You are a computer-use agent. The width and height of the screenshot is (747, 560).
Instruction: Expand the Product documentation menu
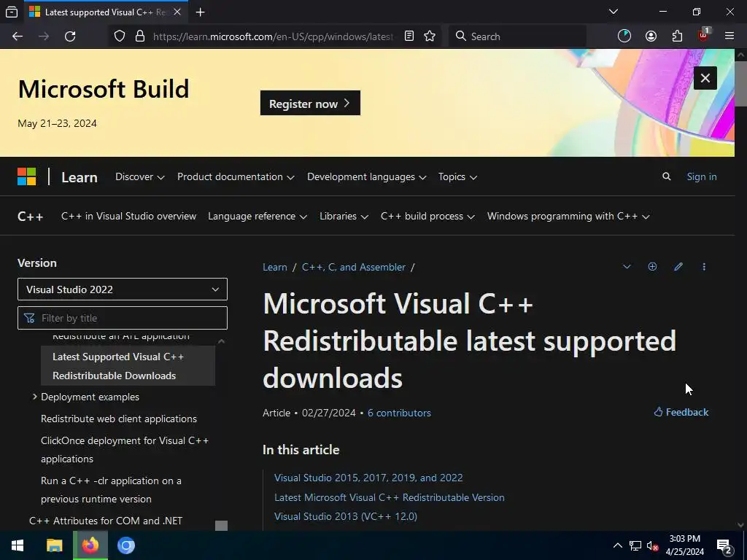pyautogui.click(x=236, y=176)
